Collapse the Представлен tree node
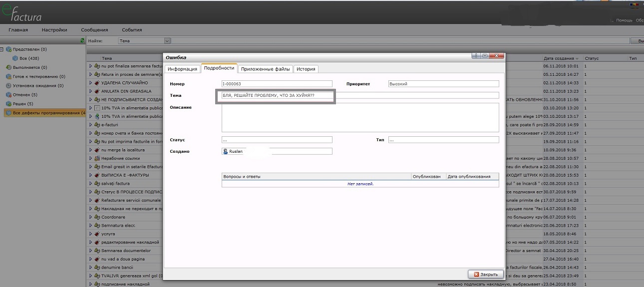The image size is (644, 287). (x=2, y=49)
